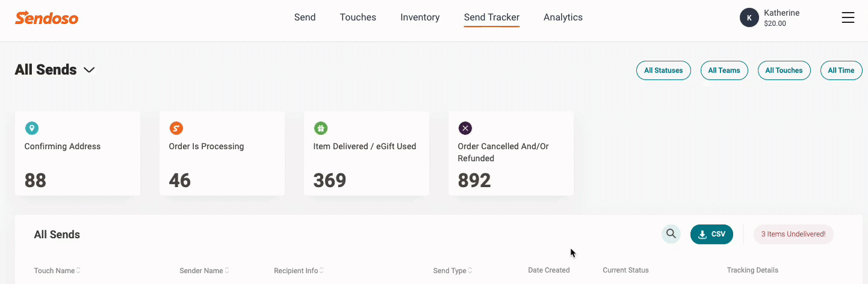Click the Order Is Processing icon
Image resolution: width=868 pixels, height=284 pixels.
click(x=176, y=128)
